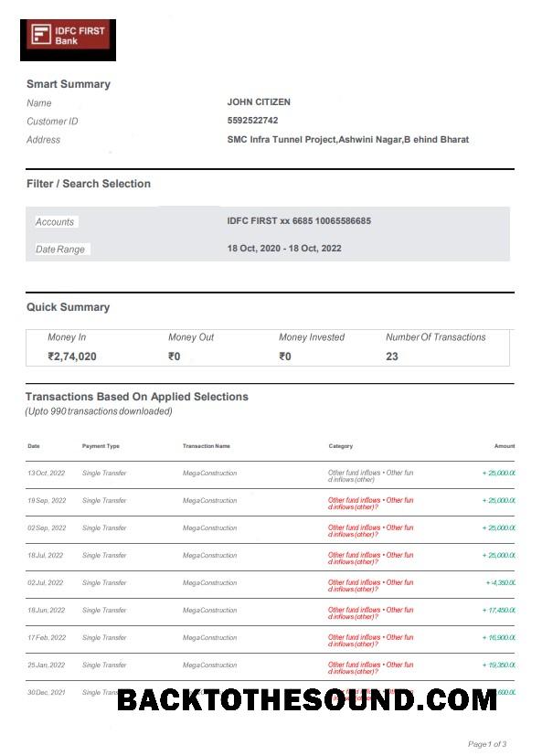Image resolution: width=542 pixels, height=756 pixels.
Task: Click the Page 1 of 3 indicator
Action: coord(486,744)
